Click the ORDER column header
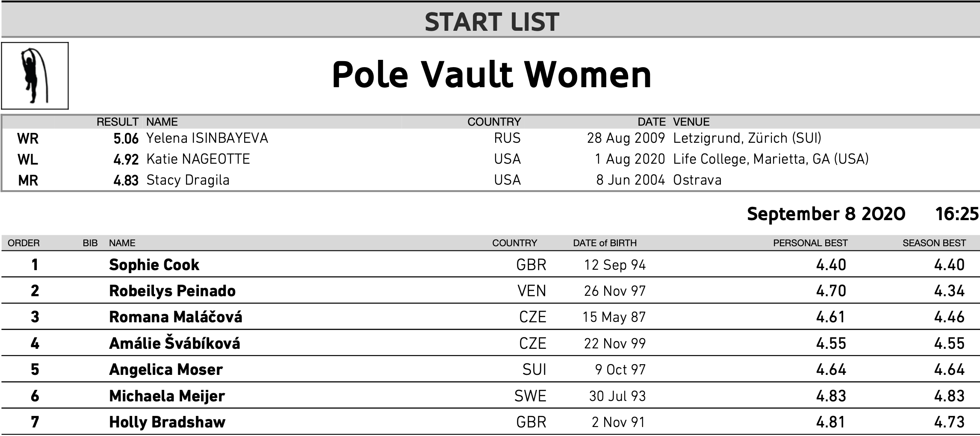The width and height of the screenshot is (980, 436). click(x=24, y=243)
